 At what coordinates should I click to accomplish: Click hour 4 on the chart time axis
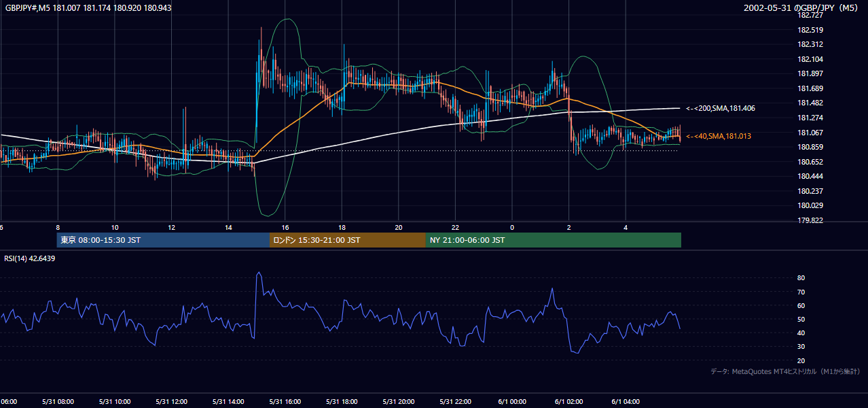coord(626,227)
